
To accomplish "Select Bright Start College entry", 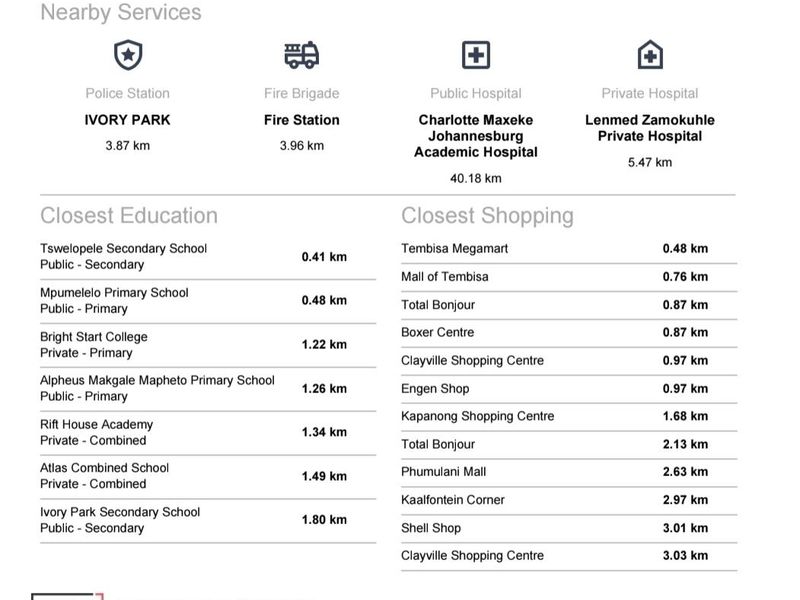I will pos(208,345).
